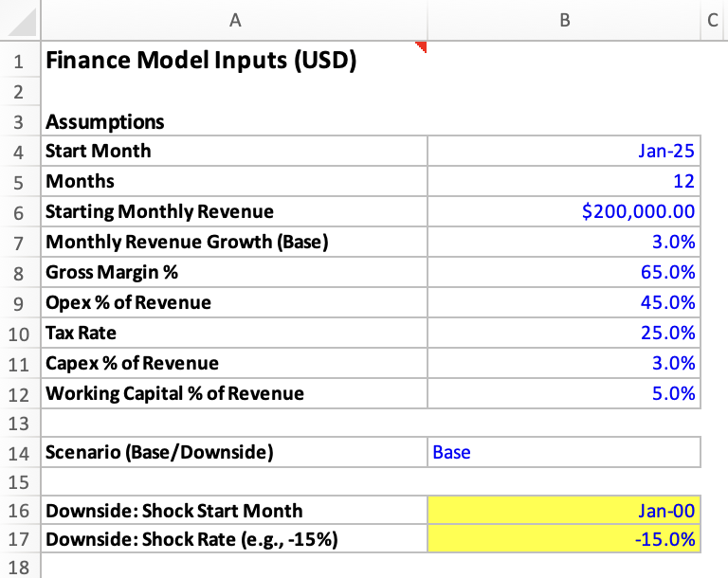Select the Tax Rate 25.0% cell
The height and width of the screenshot is (578, 728).
pyautogui.click(x=564, y=334)
